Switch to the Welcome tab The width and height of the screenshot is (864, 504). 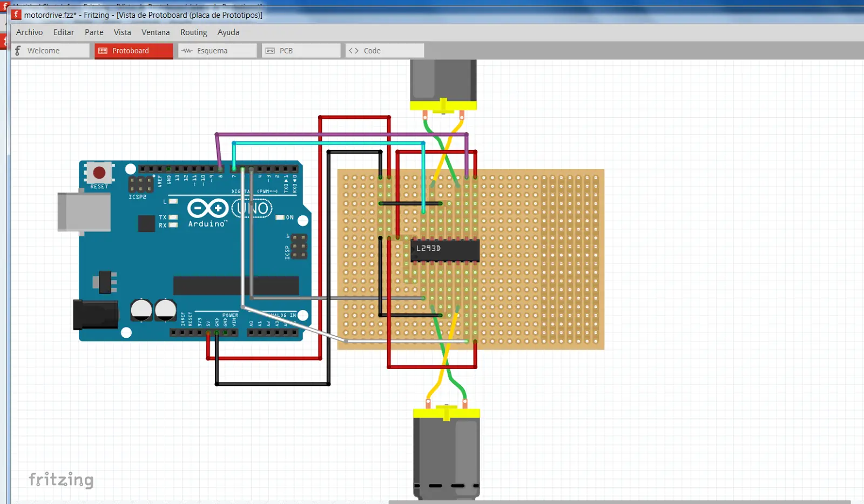click(x=50, y=51)
